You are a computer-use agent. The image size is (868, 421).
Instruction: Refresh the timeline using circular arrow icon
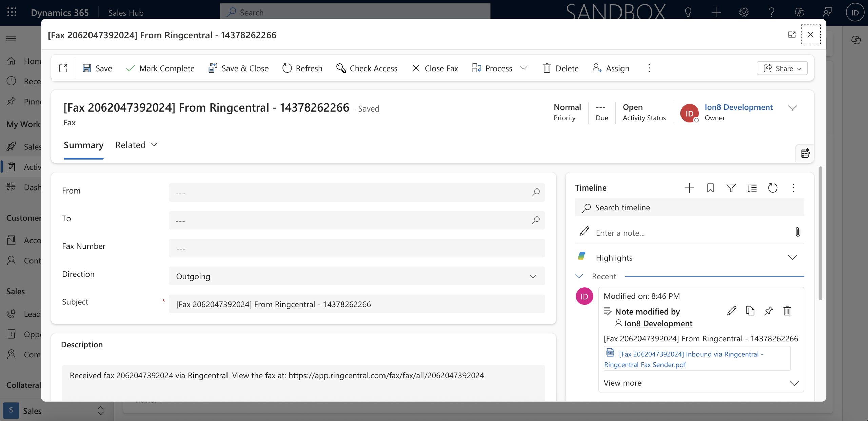772,188
